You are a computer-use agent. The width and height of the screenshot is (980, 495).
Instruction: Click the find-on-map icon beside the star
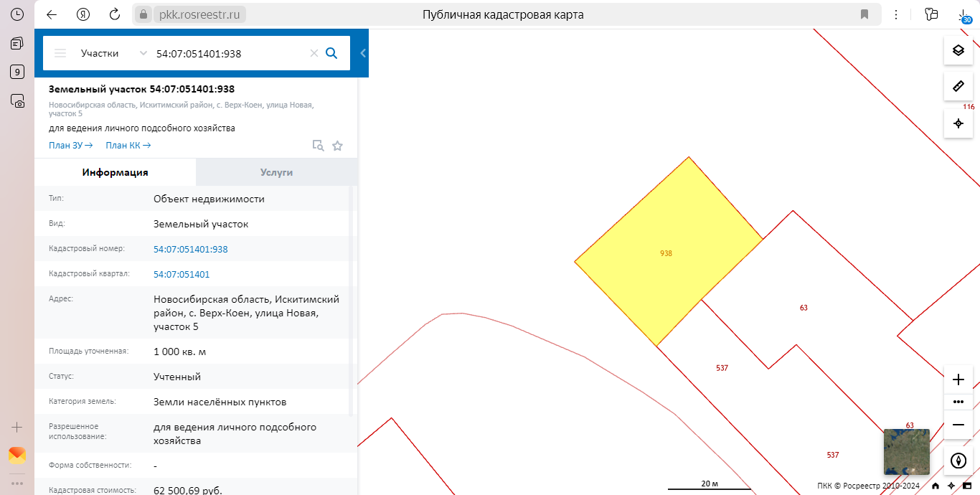(x=318, y=146)
